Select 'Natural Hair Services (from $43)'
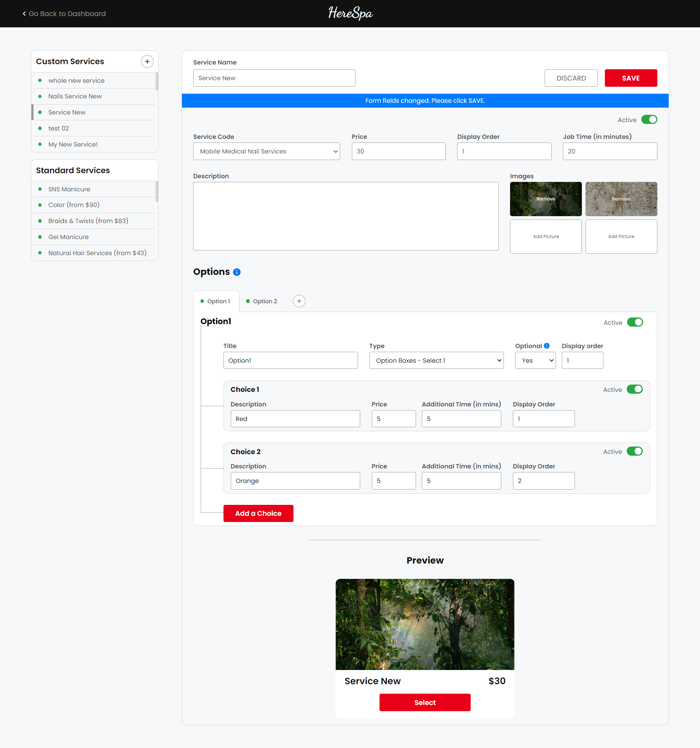 (94, 253)
